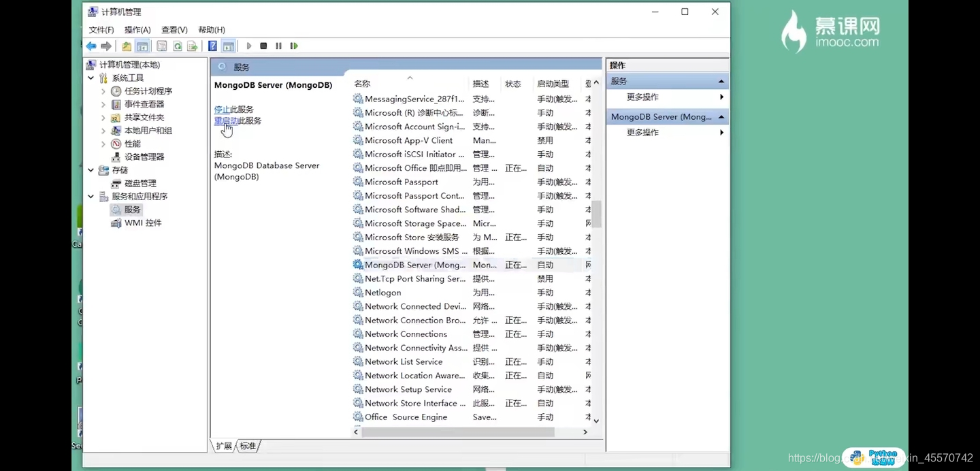Toggle the action pane toolbar icon
The image size is (980, 471).
[x=229, y=46]
